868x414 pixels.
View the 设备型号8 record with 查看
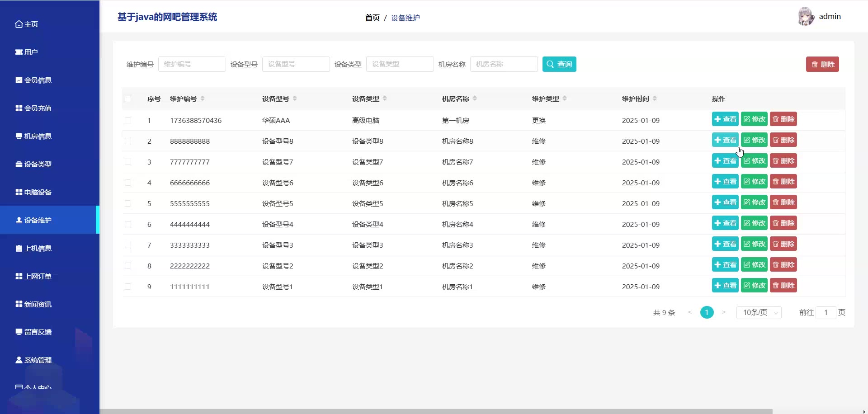[x=725, y=140]
